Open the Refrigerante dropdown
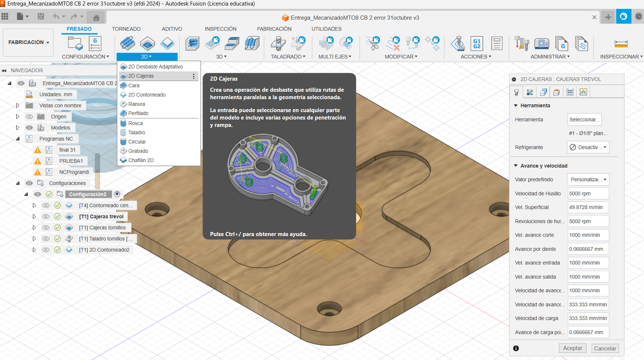The height and width of the screenshot is (360, 644). [588, 147]
